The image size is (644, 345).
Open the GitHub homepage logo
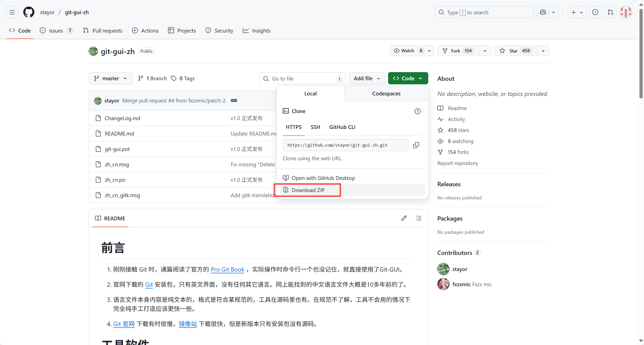[x=29, y=12]
